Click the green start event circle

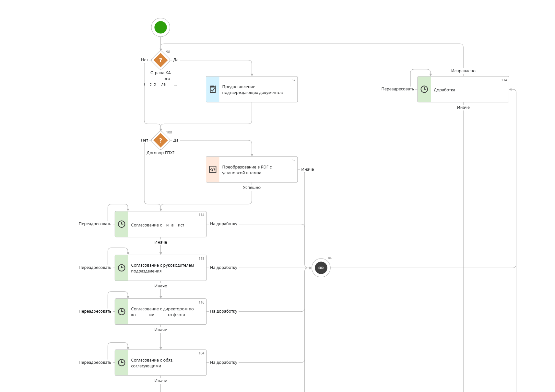(160, 27)
